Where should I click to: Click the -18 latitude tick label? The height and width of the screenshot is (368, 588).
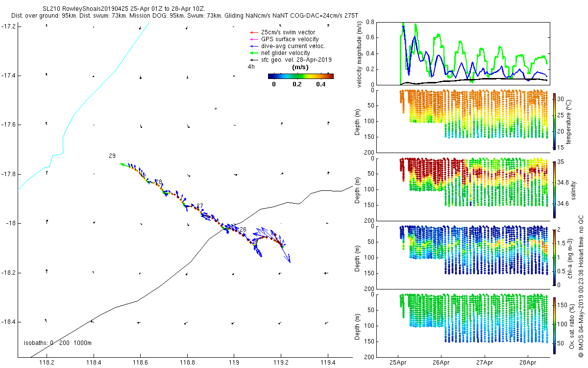pos(11,223)
